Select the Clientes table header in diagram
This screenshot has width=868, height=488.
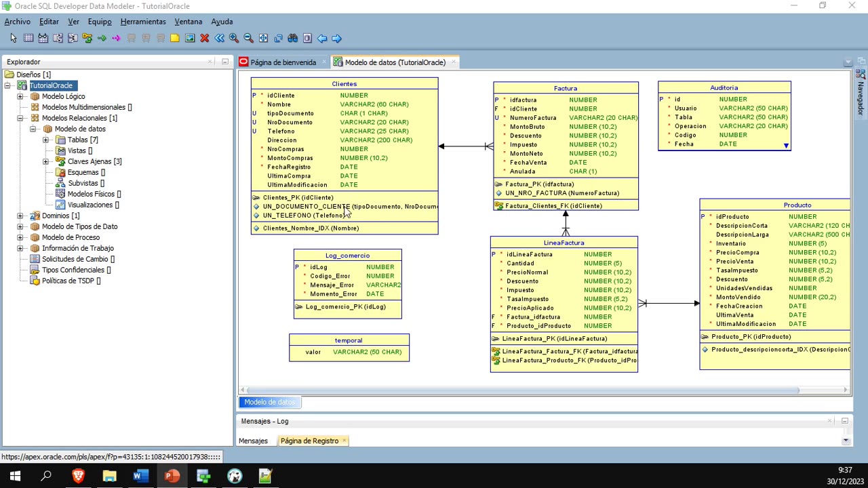point(344,84)
